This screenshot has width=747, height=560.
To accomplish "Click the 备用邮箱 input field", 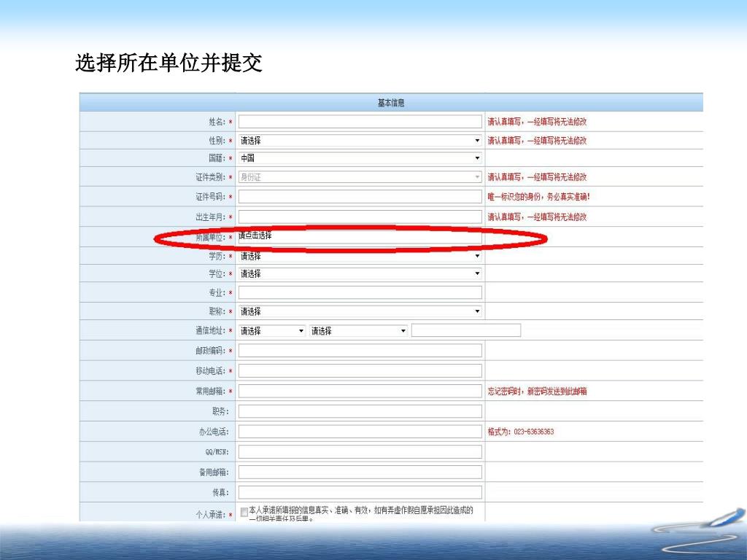I will (360, 472).
